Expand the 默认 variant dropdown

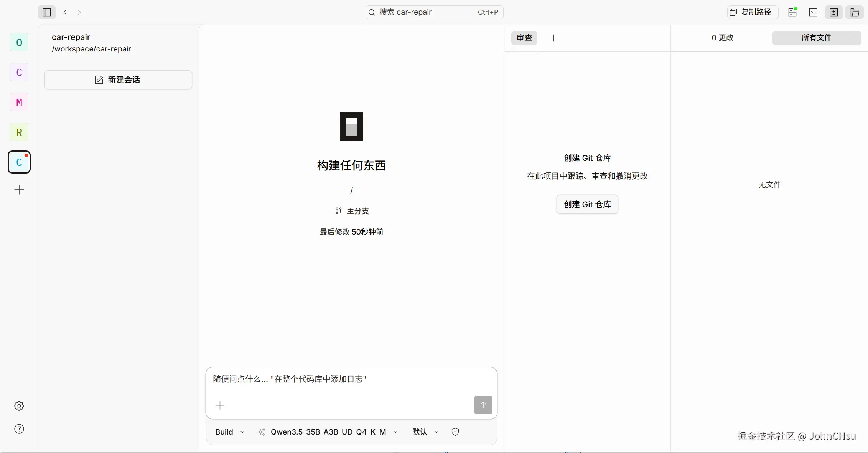(x=425, y=432)
